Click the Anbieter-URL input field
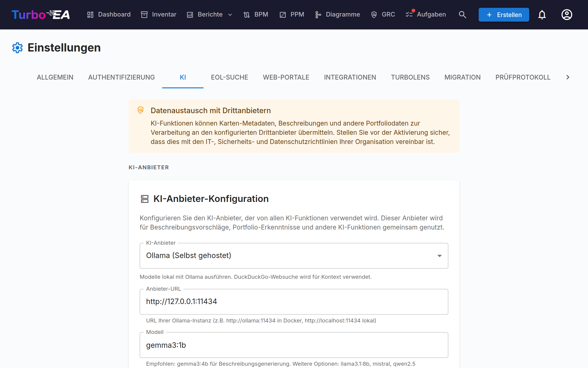 click(294, 302)
